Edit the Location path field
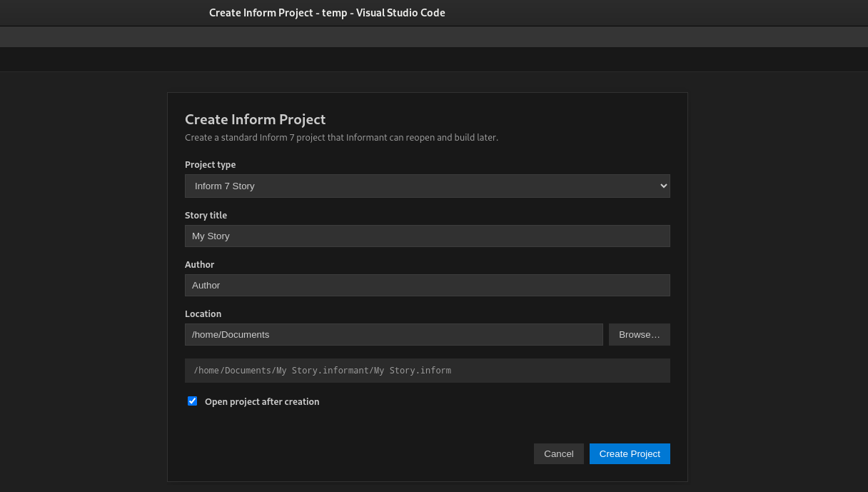This screenshot has height=492, width=868. 394,334
